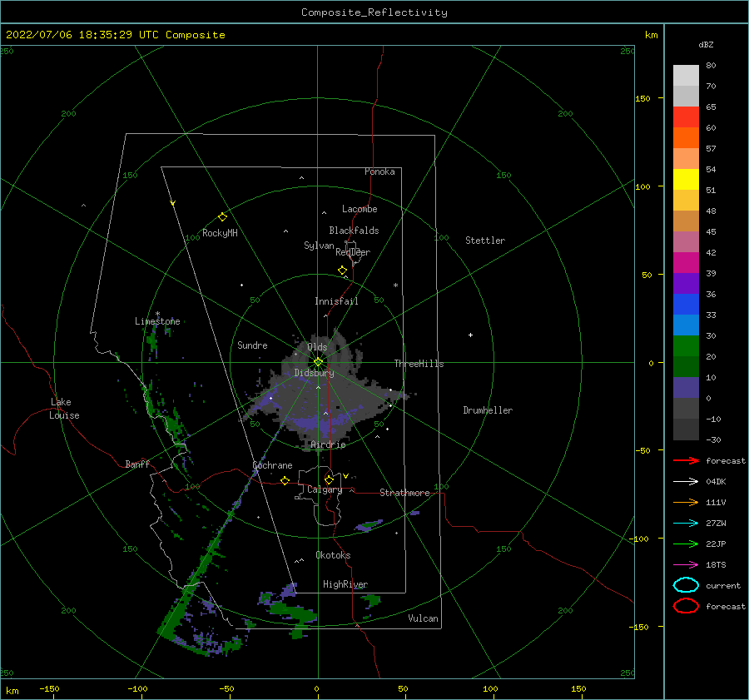Click the Calgary city label
749x700 pixels.
pyautogui.click(x=325, y=489)
